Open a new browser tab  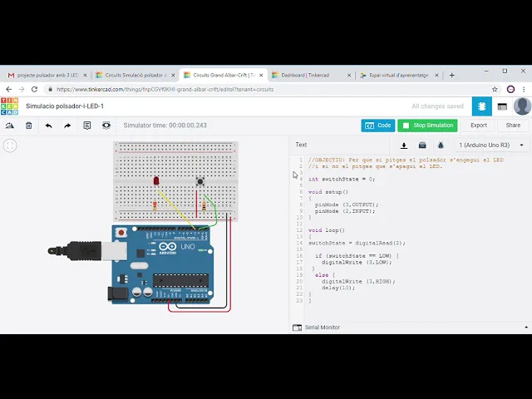451,76
